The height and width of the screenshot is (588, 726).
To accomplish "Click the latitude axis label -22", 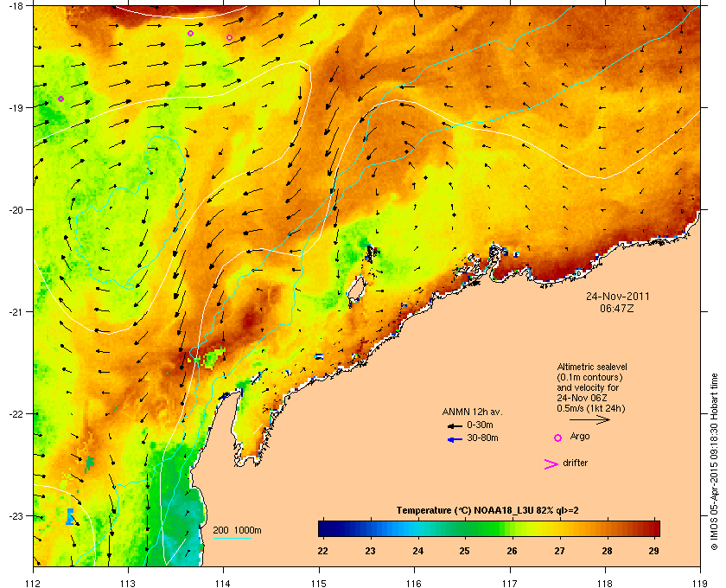I will point(16,414).
